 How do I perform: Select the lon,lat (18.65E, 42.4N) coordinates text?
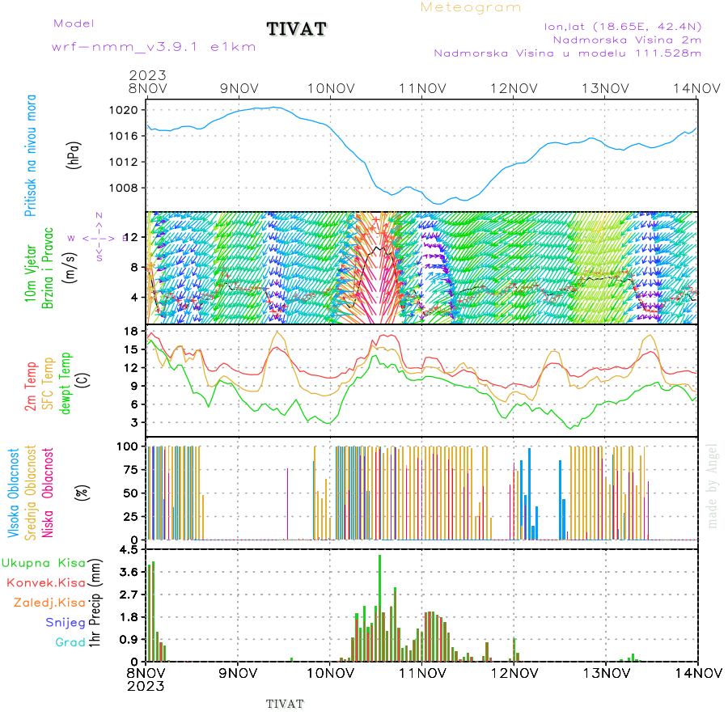point(623,27)
